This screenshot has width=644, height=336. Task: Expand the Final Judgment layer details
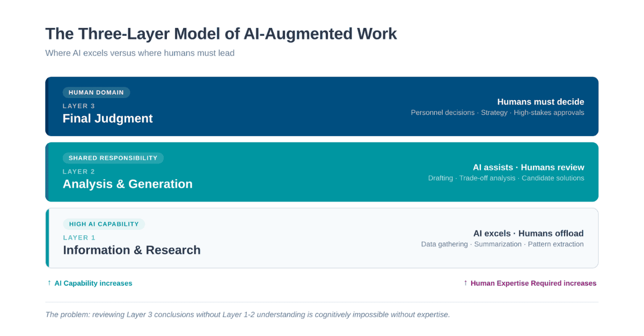coord(107,118)
